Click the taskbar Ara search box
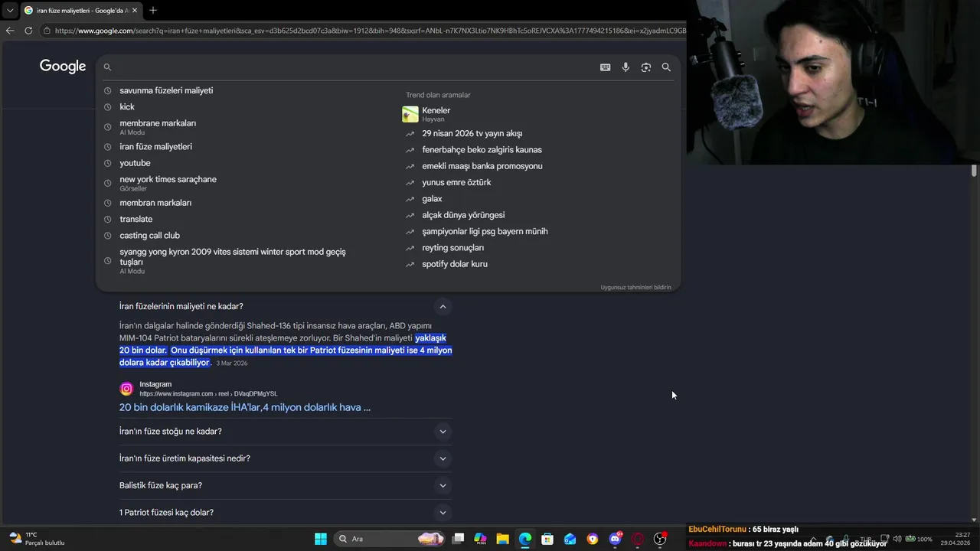The width and height of the screenshot is (980, 551). [x=390, y=539]
